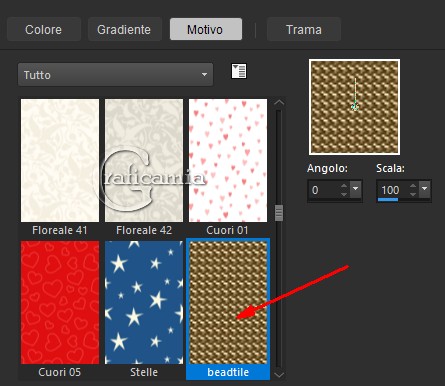This screenshot has width=445, height=386.
Task: Click the beadtile label
Action: tap(228, 372)
